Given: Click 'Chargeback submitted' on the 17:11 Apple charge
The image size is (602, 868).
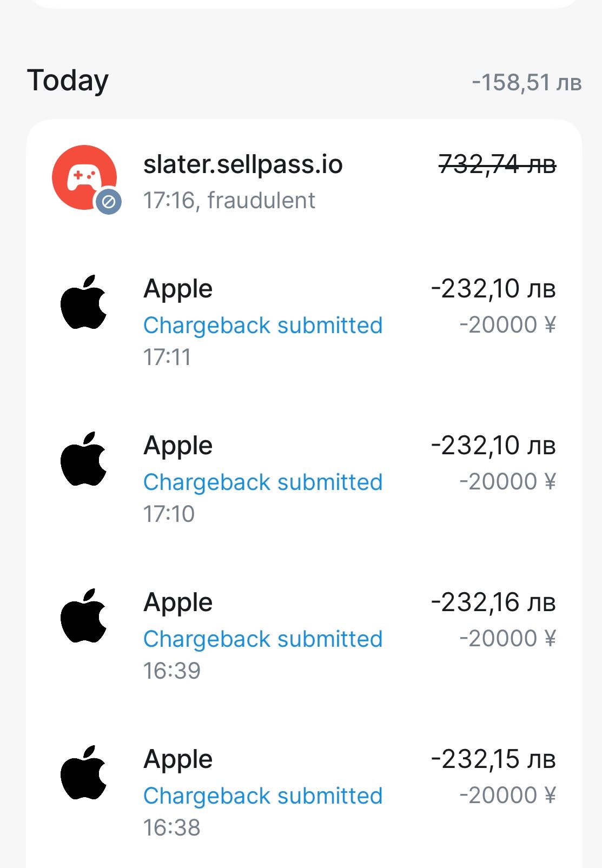Looking at the screenshot, I should (263, 326).
